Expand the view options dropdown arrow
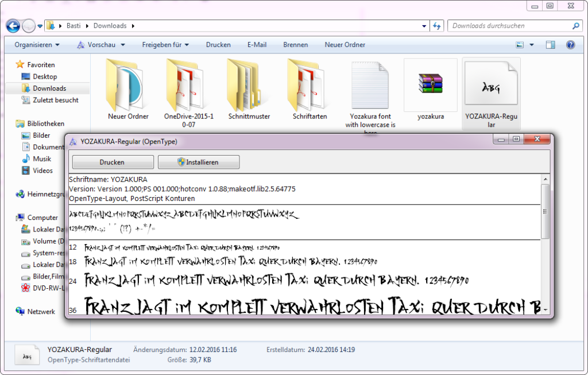 click(532, 45)
